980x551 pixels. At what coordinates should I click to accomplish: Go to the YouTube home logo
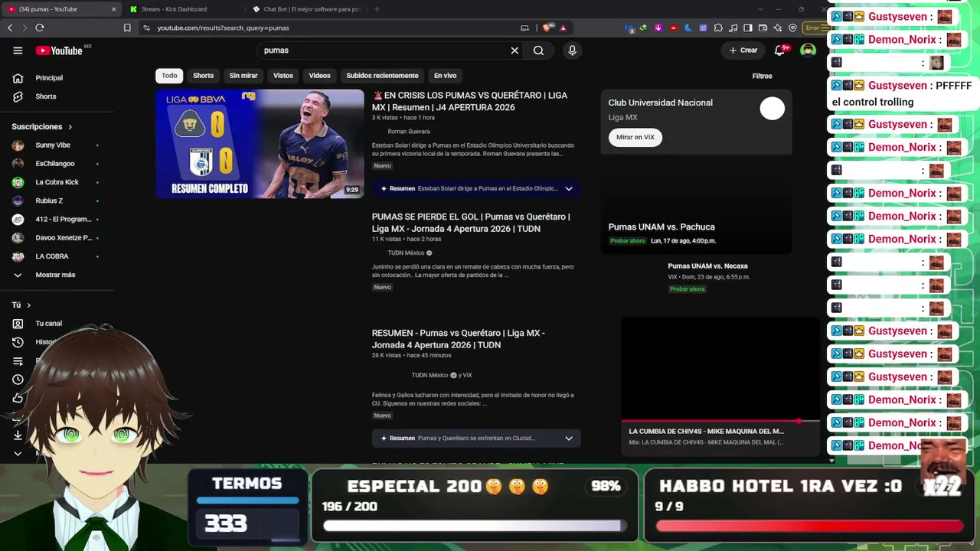(59, 51)
